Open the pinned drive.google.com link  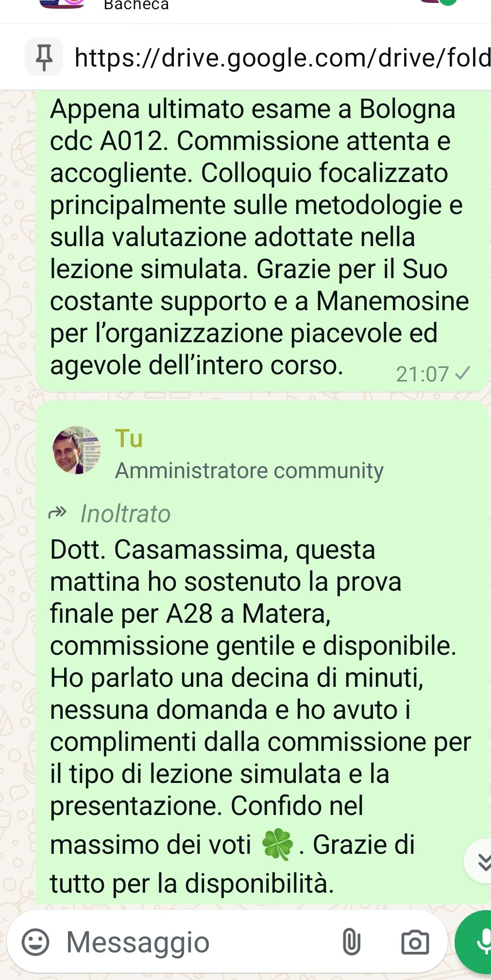pos(283,58)
